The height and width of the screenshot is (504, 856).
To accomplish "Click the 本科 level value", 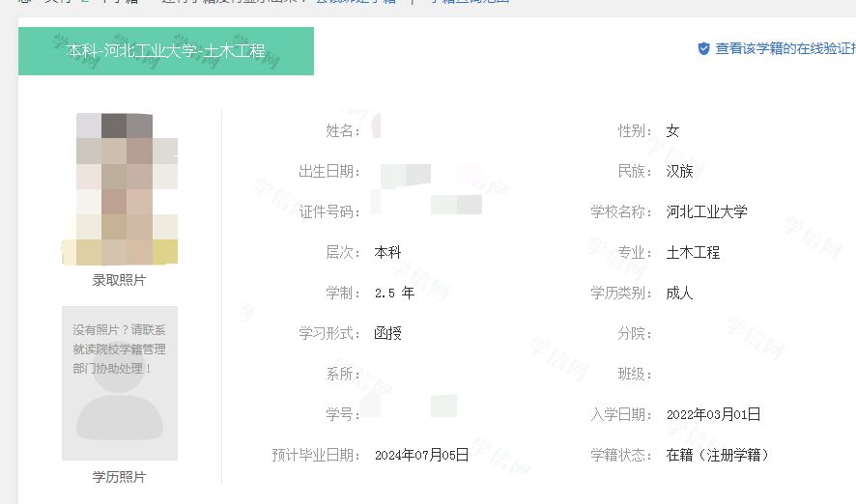I will 387,253.
